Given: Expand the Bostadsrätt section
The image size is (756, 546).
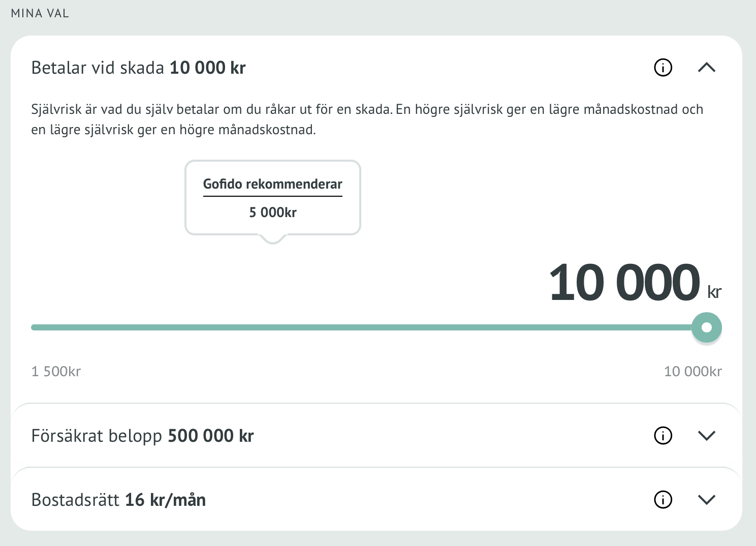Looking at the screenshot, I should pyautogui.click(x=706, y=500).
